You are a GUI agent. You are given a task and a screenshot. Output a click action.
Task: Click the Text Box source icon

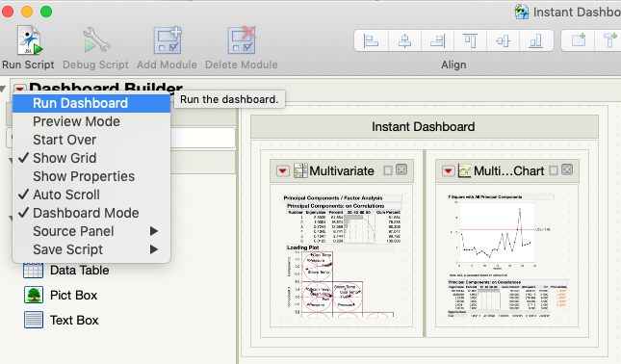(x=34, y=320)
